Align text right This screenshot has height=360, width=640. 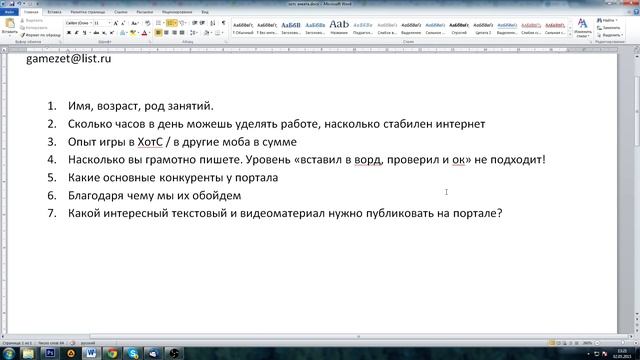(174, 33)
